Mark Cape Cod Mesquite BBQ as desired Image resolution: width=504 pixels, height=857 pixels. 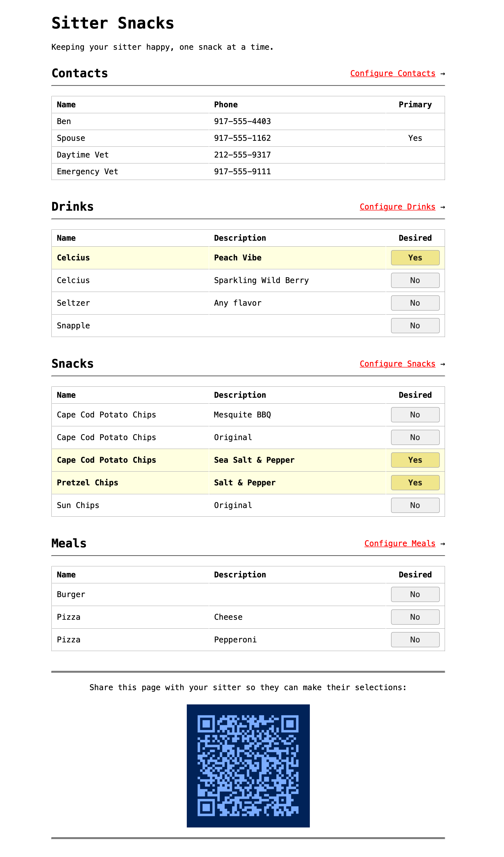click(415, 414)
